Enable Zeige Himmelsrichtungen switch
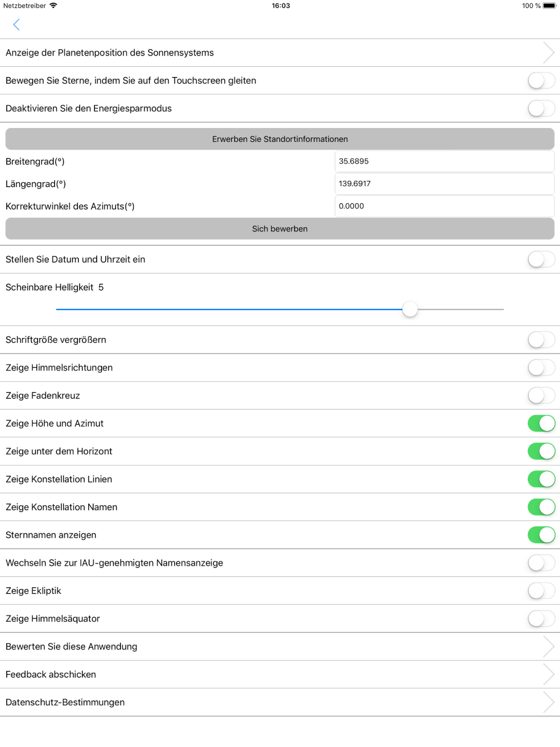The width and height of the screenshot is (560, 747). pos(541,368)
